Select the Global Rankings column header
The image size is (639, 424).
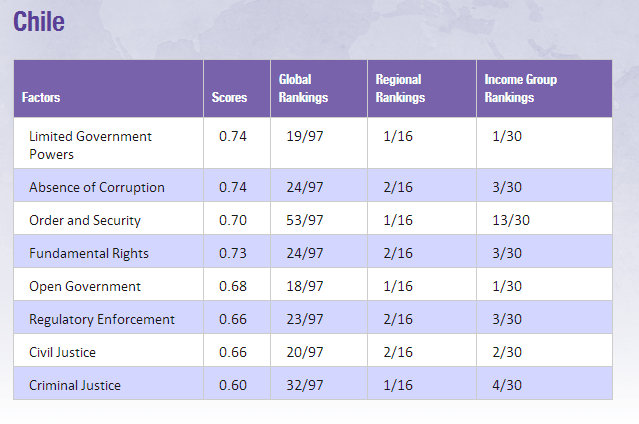[x=303, y=89]
